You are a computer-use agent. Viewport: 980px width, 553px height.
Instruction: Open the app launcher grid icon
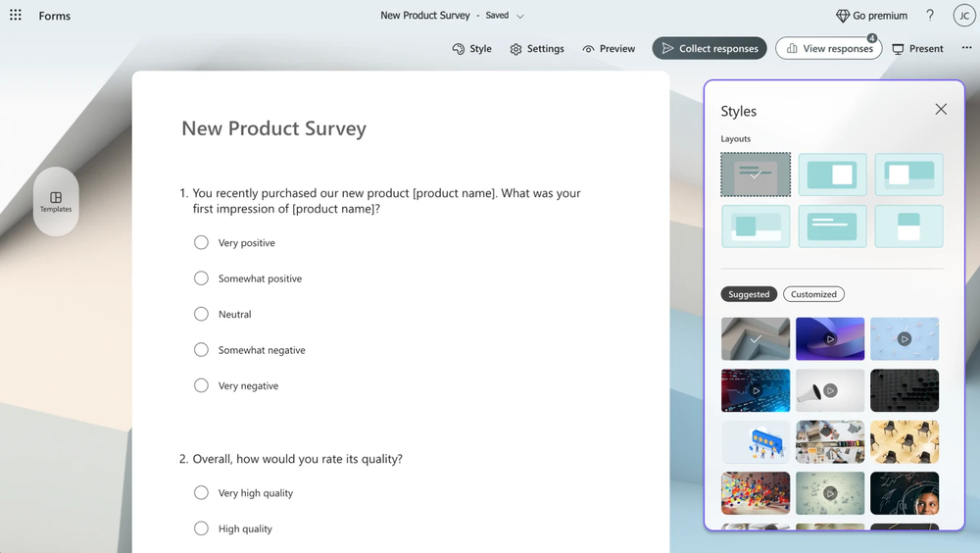16,16
